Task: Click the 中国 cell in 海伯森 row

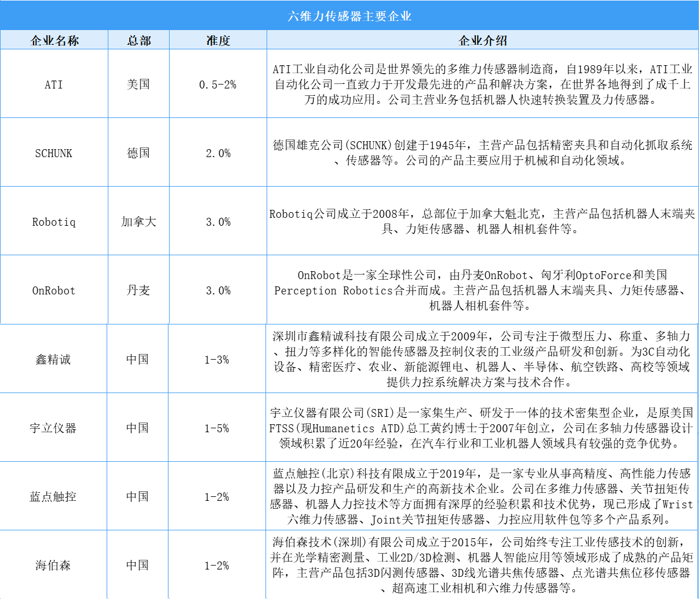Action: tap(138, 564)
